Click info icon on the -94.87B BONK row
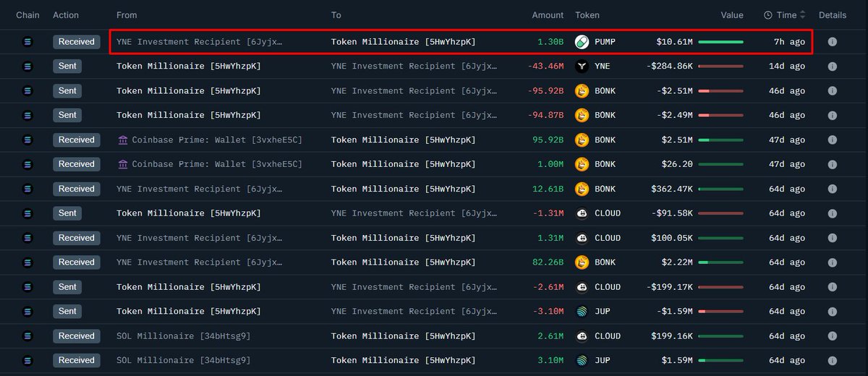Viewport: 868px width, 376px height. pyautogui.click(x=832, y=116)
